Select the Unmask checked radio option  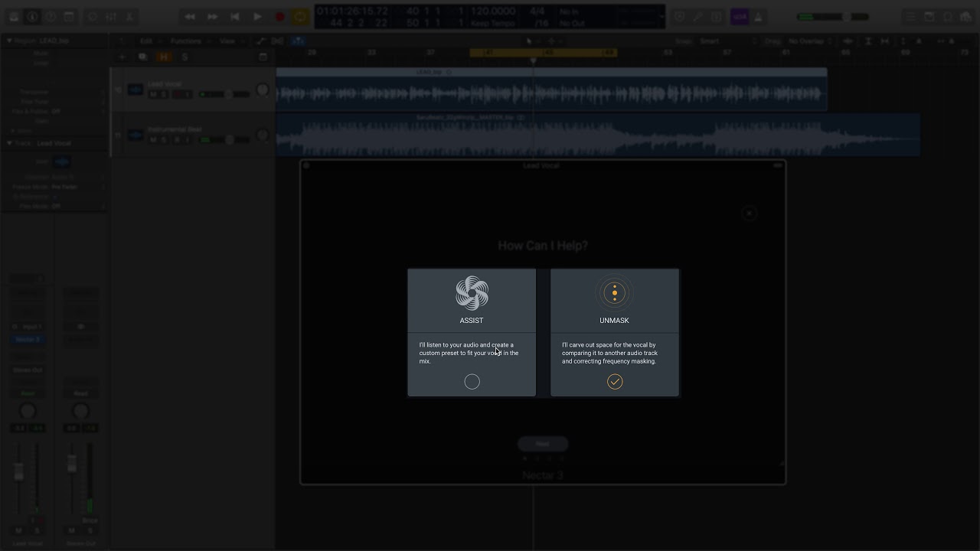[x=615, y=382]
